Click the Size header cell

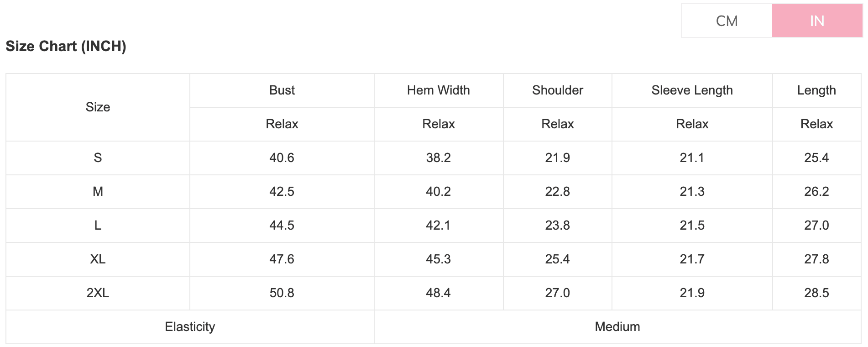click(98, 107)
